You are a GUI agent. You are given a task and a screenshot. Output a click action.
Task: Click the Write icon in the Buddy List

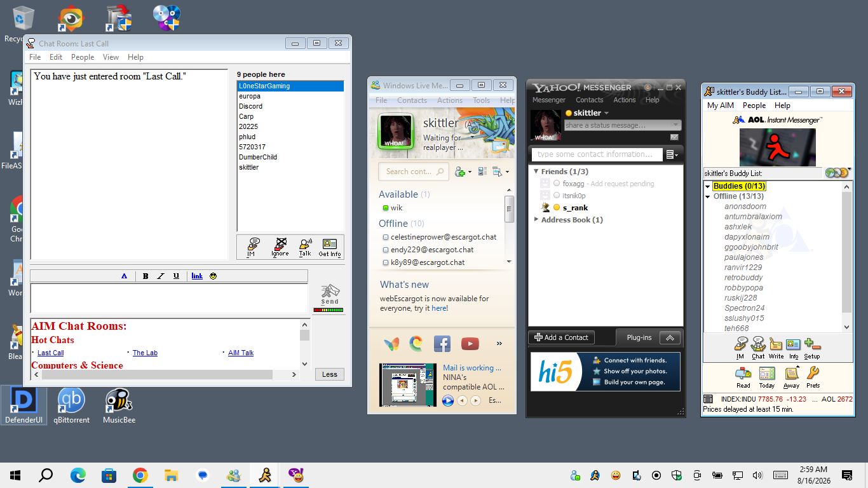776,348
